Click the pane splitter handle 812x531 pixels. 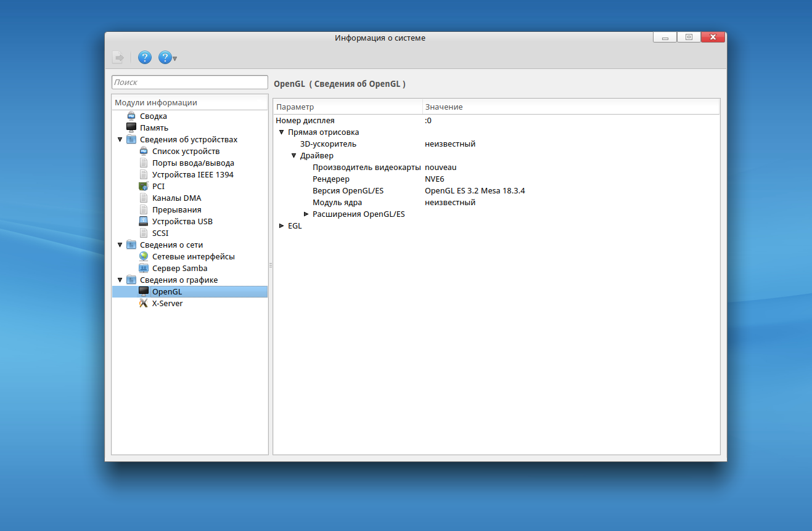[x=271, y=265]
